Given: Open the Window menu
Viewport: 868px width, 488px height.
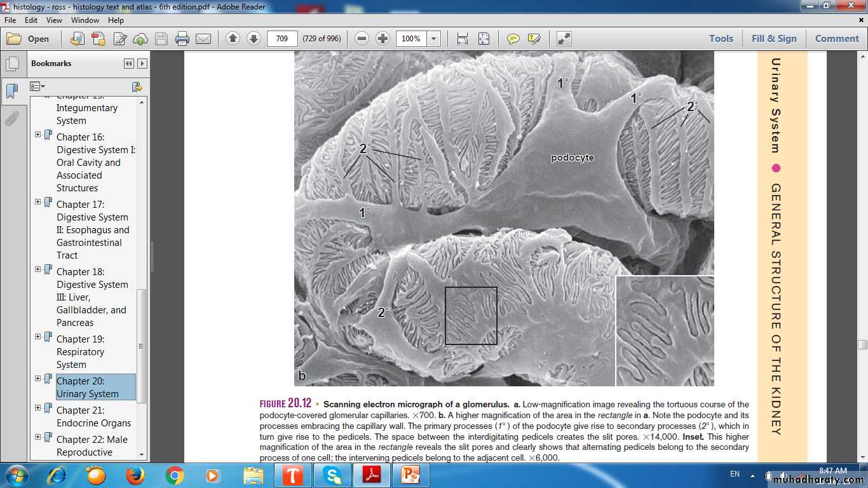Looking at the screenshot, I should pos(85,20).
